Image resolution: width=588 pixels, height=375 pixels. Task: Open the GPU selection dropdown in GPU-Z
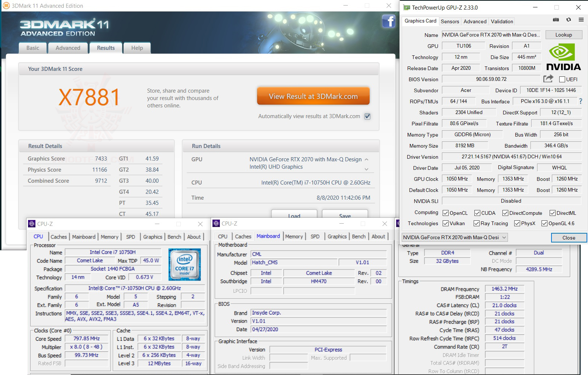pyautogui.click(x=455, y=237)
